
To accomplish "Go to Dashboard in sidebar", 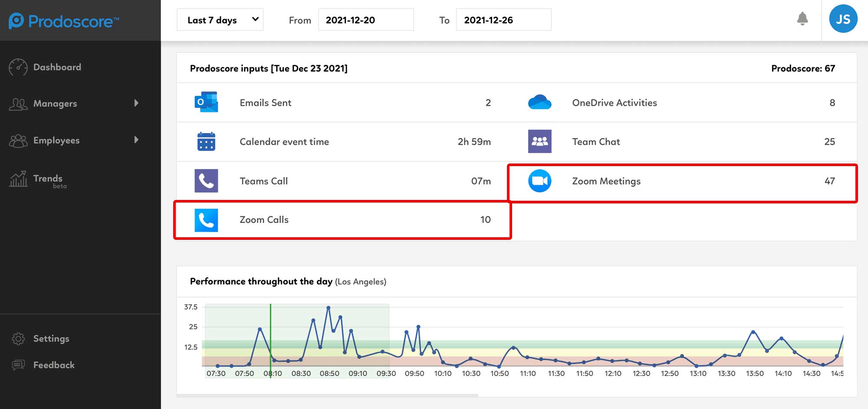I will pyautogui.click(x=57, y=67).
